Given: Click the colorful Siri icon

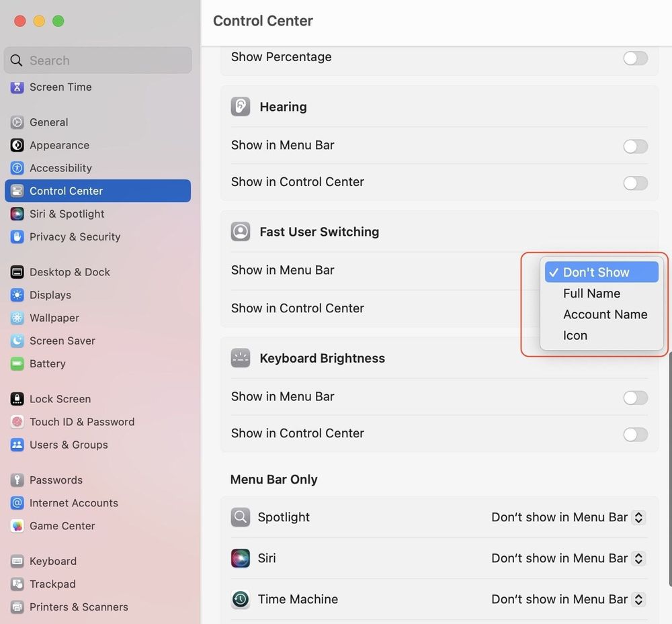Looking at the screenshot, I should tap(240, 558).
